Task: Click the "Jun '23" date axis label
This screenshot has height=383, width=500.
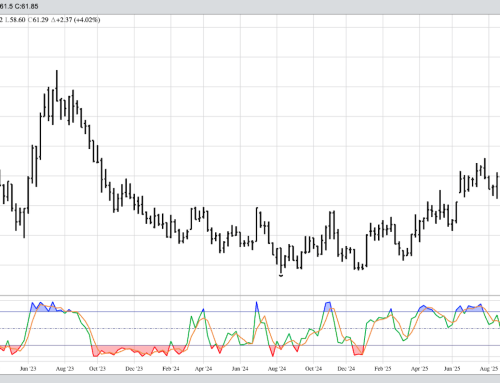Action: (x=28, y=369)
